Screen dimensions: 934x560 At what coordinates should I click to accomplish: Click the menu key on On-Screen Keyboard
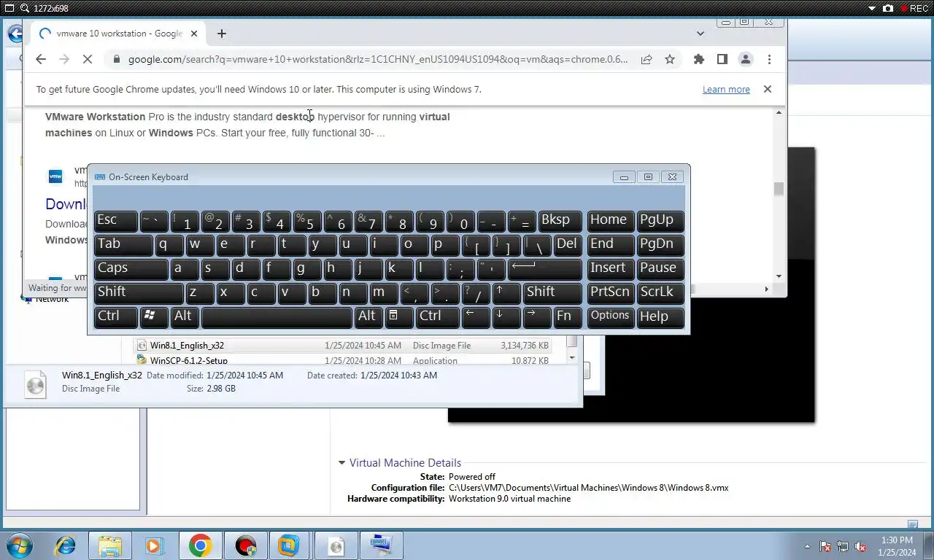(x=398, y=317)
